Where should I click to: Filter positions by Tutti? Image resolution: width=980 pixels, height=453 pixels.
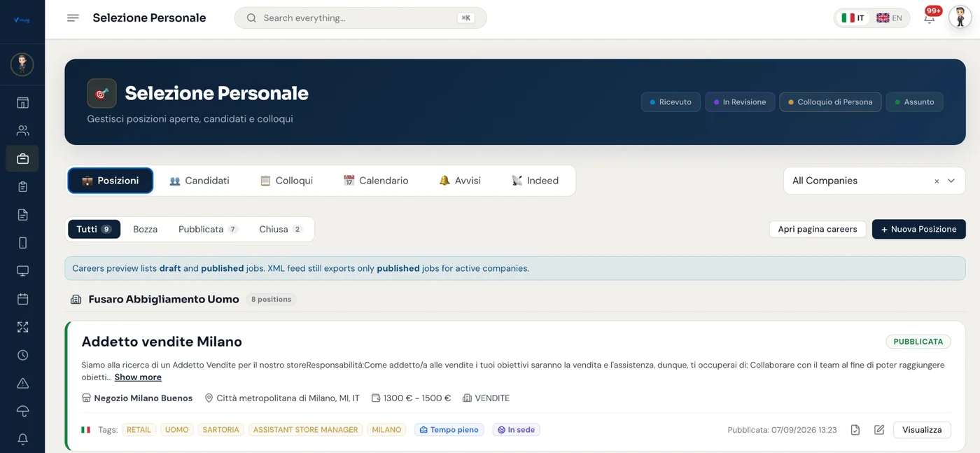[x=94, y=229]
